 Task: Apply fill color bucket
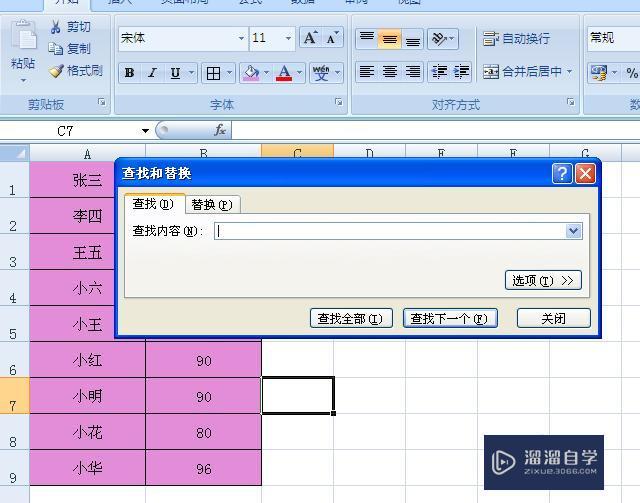point(251,73)
